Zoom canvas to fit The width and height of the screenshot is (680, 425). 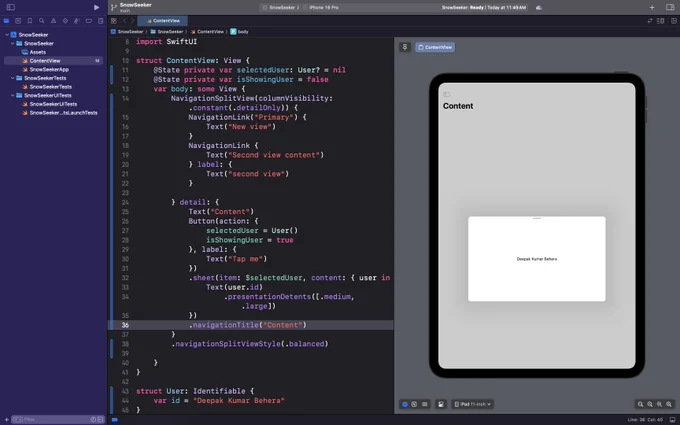(x=659, y=404)
